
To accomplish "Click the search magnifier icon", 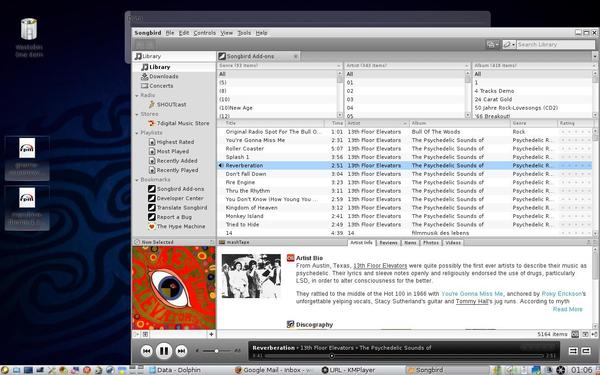I will 507,44.
